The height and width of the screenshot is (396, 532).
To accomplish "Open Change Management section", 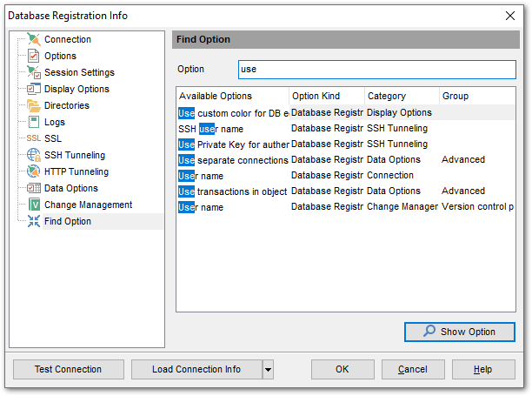I will [x=88, y=205].
